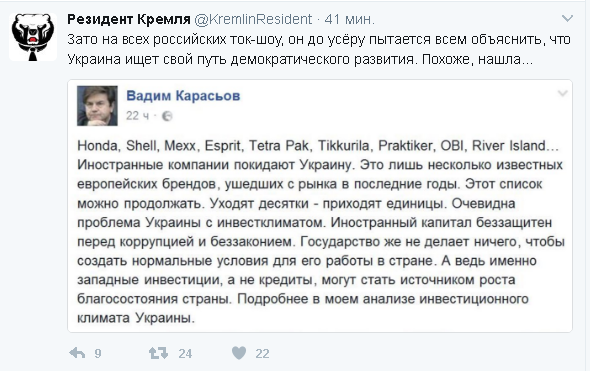Open the tweet options chevron next to timestamp
Screen dimensions: 590x371
click(567, 18)
